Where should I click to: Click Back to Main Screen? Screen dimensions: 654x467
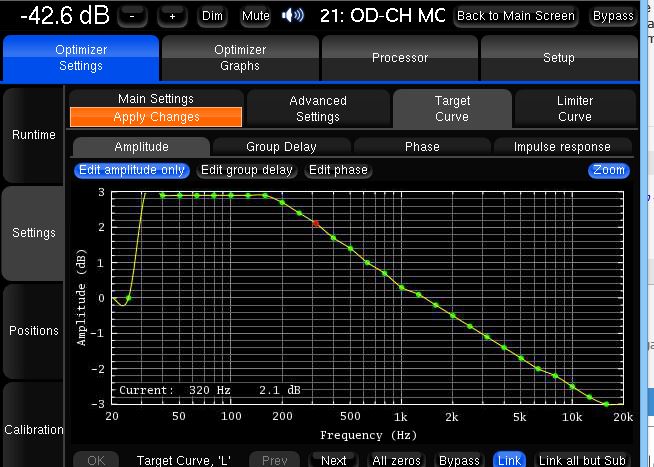coord(516,16)
